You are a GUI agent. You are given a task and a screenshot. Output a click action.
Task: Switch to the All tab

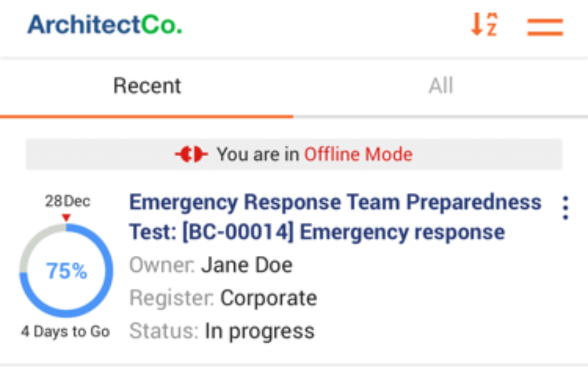coord(441,86)
